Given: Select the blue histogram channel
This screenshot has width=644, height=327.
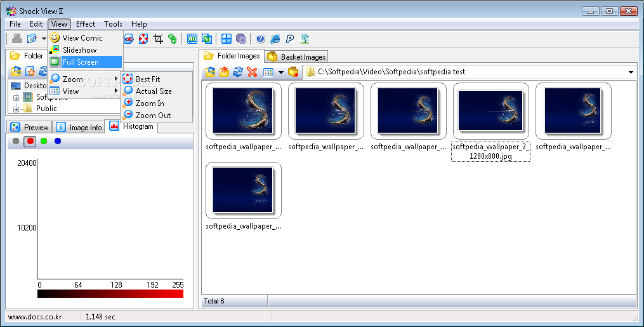Looking at the screenshot, I should pos(58,142).
